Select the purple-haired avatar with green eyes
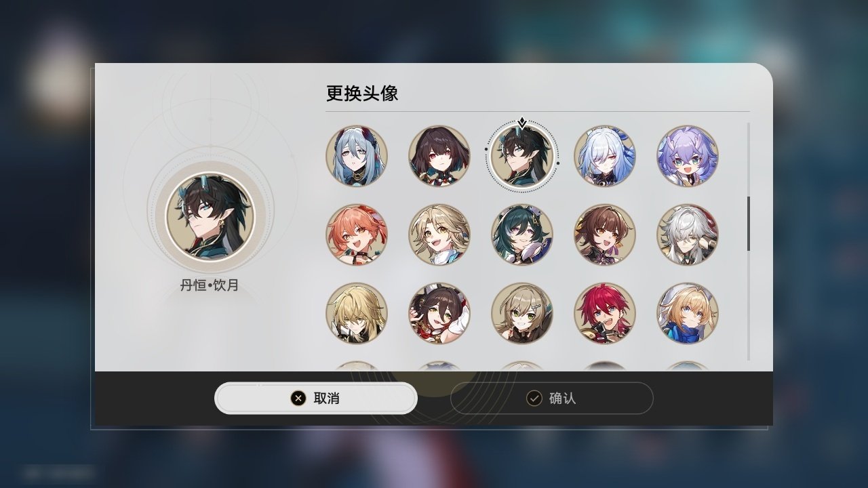 pyautogui.click(x=688, y=156)
